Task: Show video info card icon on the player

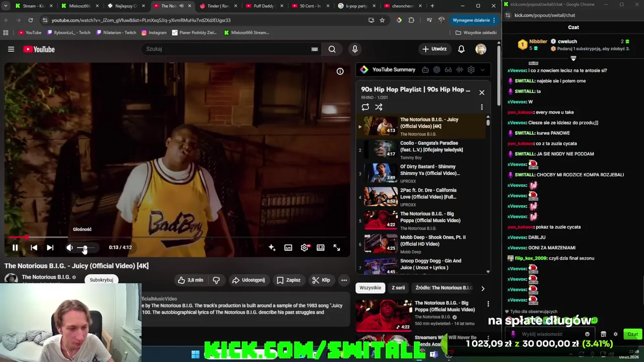Action: click(340, 71)
